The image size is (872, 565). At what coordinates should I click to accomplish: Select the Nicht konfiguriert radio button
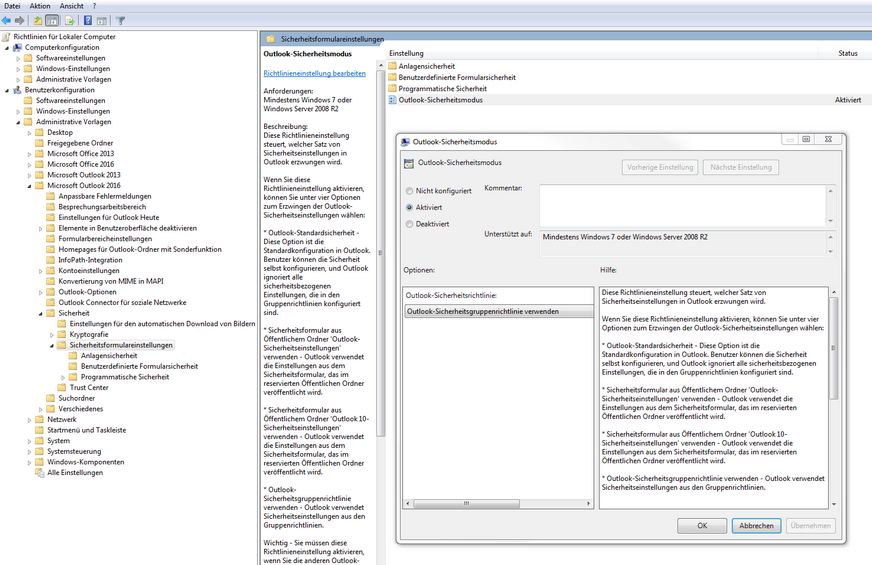tap(409, 191)
